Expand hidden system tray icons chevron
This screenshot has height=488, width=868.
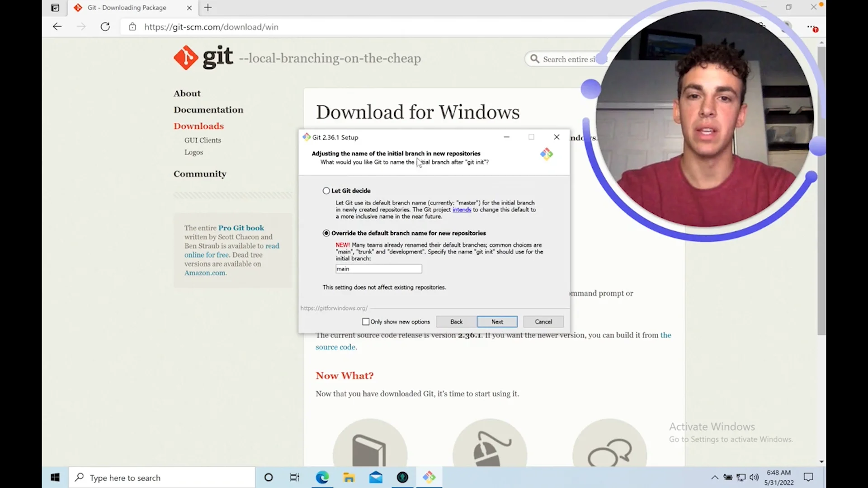[x=714, y=477]
